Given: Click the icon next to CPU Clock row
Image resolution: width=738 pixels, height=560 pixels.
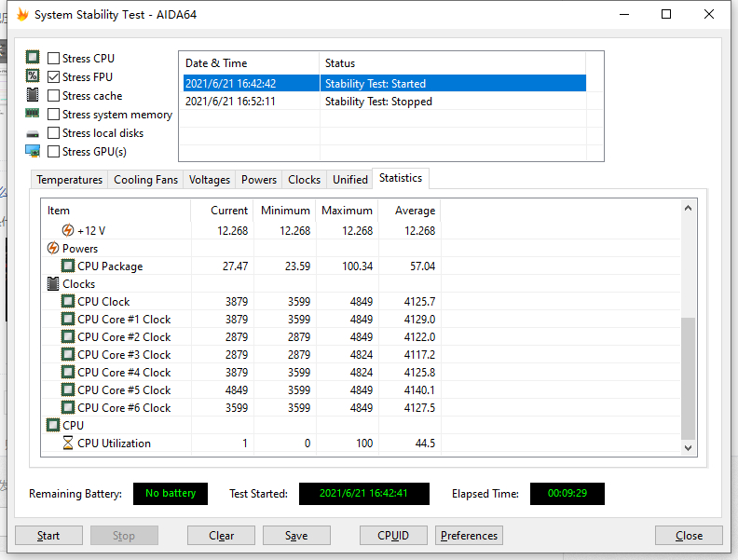Looking at the screenshot, I should click(68, 301).
